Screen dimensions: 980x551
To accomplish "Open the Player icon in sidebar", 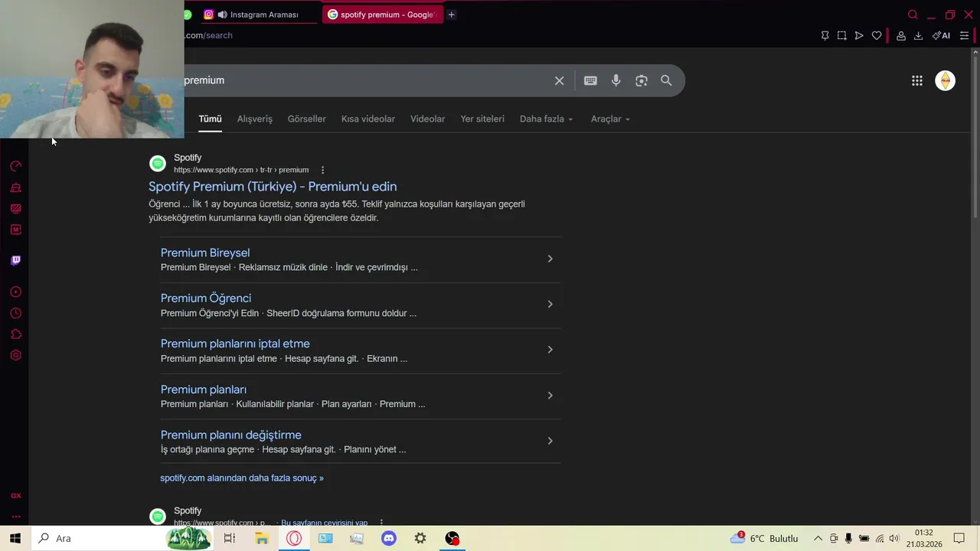I will pyautogui.click(x=15, y=292).
